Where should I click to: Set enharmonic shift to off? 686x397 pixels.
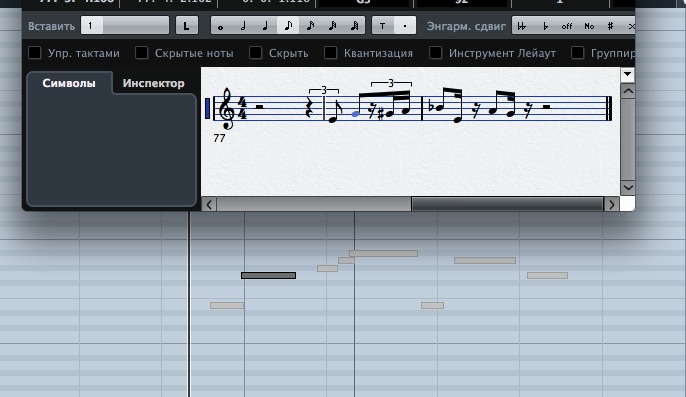coord(567,26)
